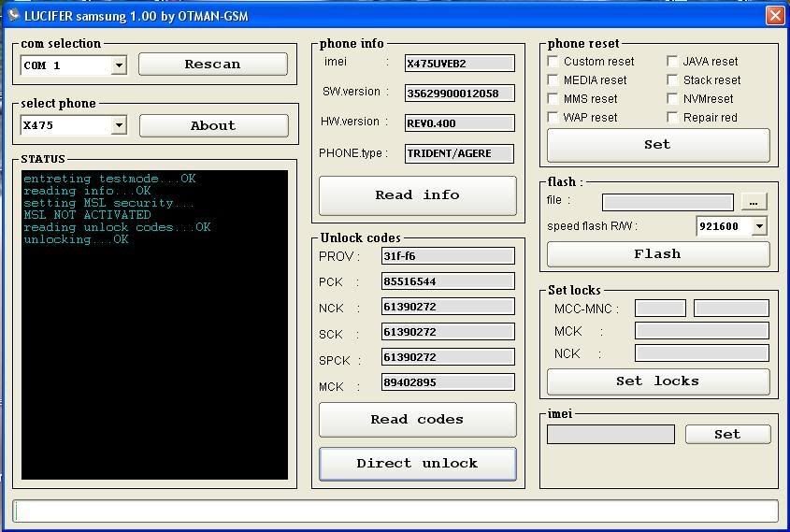Click Read info button
The image size is (790, 532).
point(418,195)
